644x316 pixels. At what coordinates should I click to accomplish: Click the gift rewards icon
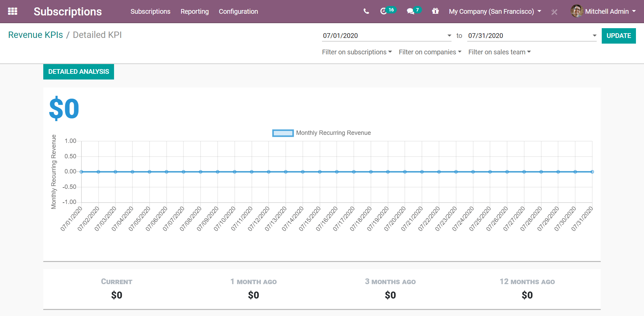435,11
